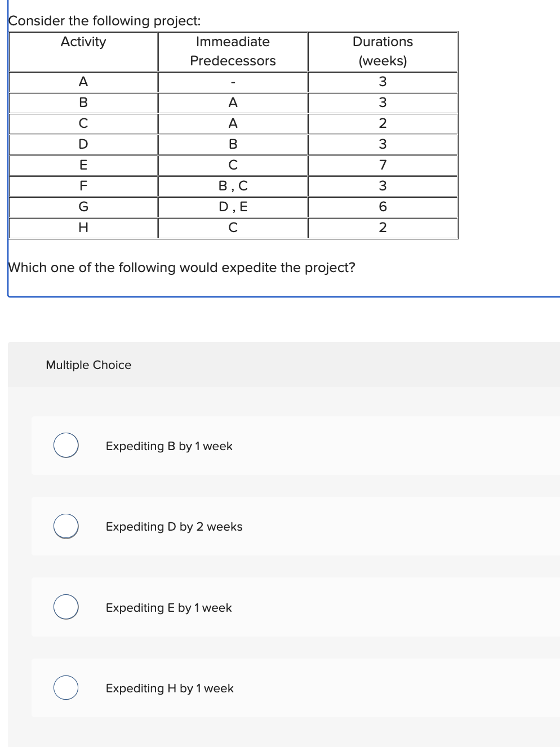Click the Immediate Predecessors column header
Image resolution: width=560 pixels, height=747 pixels.
tap(233, 51)
